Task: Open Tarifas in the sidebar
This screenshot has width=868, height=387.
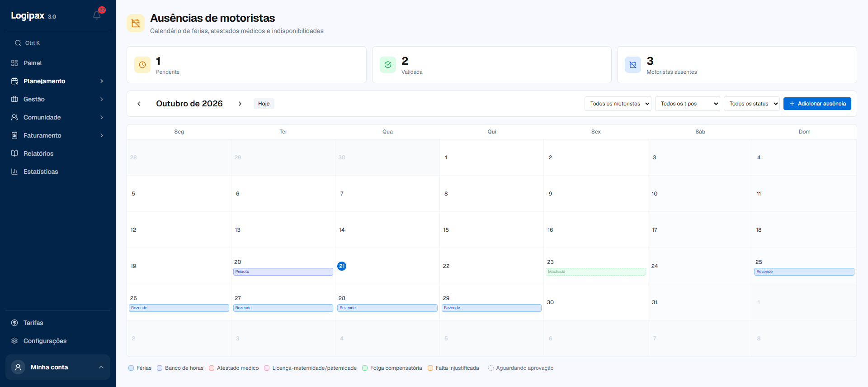Action: pos(58,323)
